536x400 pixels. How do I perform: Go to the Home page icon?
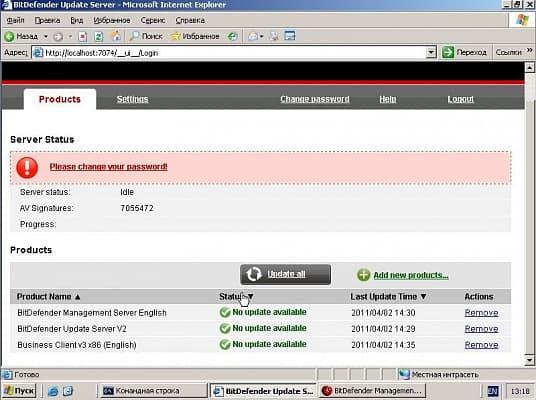(x=116, y=36)
